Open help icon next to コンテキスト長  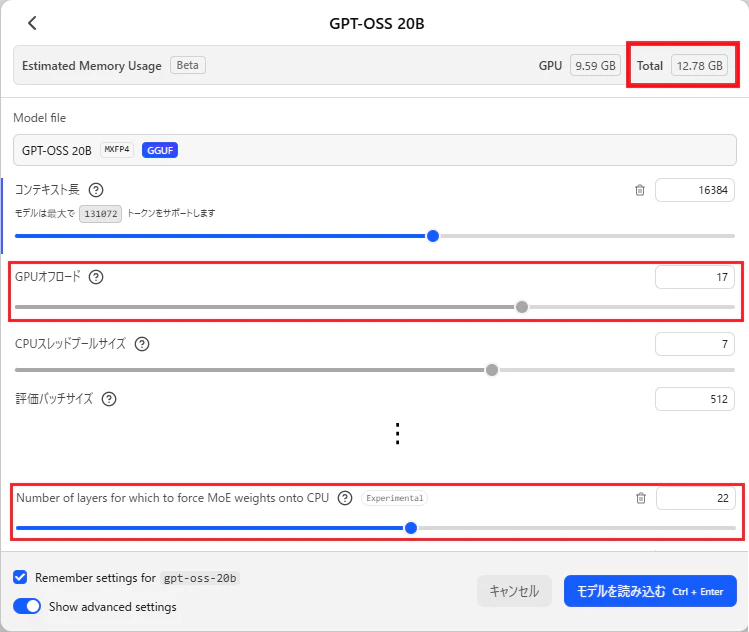click(x=96, y=190)
